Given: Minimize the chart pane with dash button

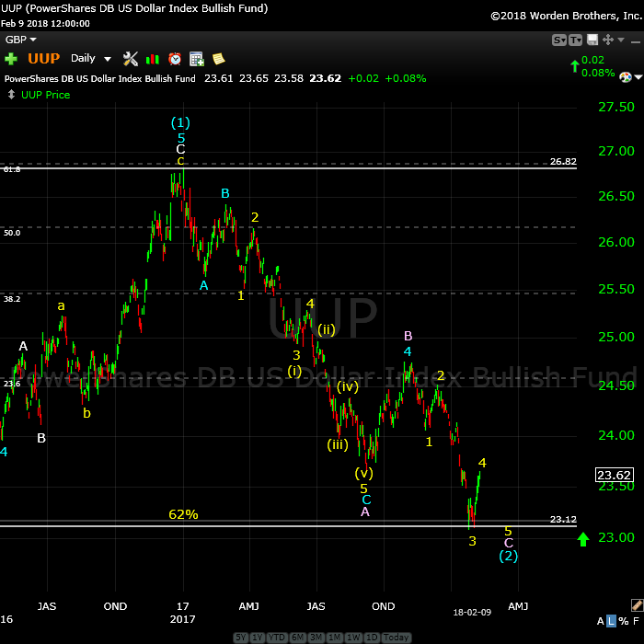Looking at the screenshot, I should 636,42.
